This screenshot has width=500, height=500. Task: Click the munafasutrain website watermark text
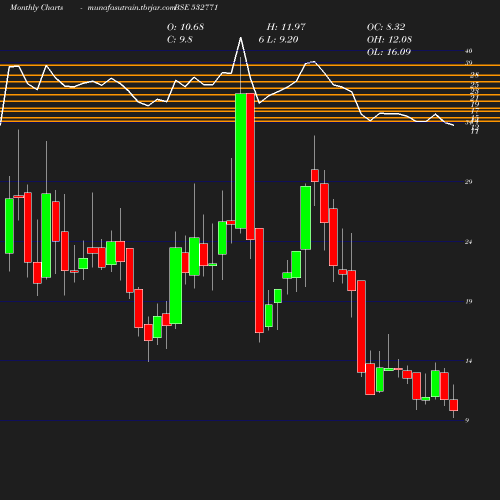(x=131, y=7)
